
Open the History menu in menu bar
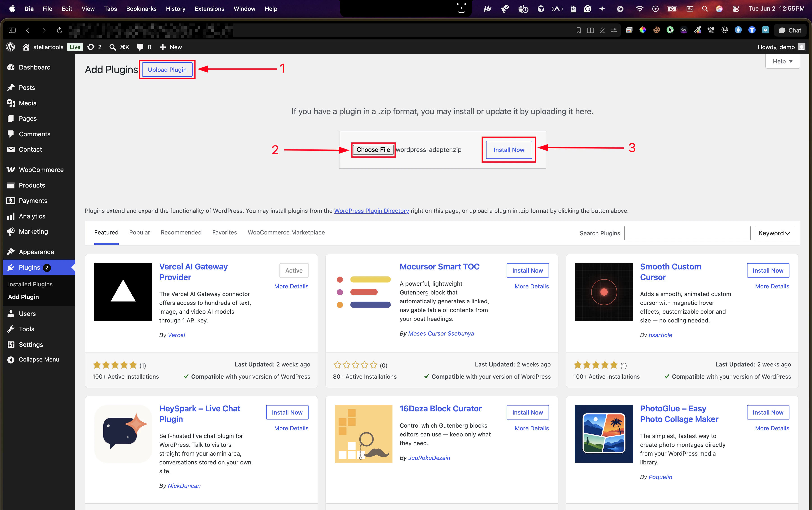pos(176,9)
